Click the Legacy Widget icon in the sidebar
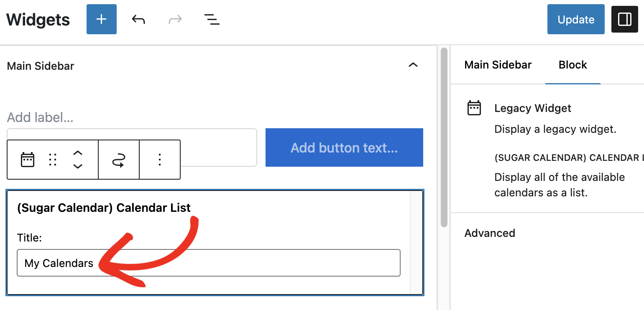Viewport: 644px width, 310px height. click(474, 108)
